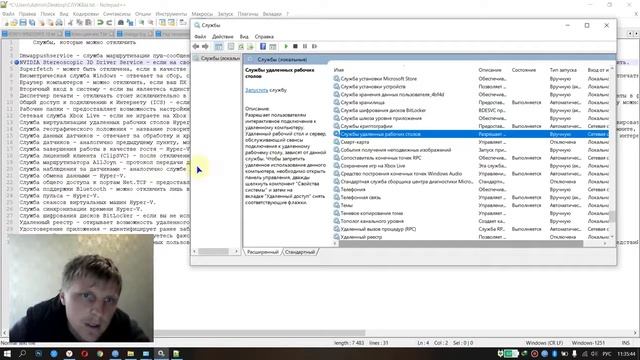Open Справка menu in Services window
The width and height of the screenshot is (640, 360).
click(264, 37)
